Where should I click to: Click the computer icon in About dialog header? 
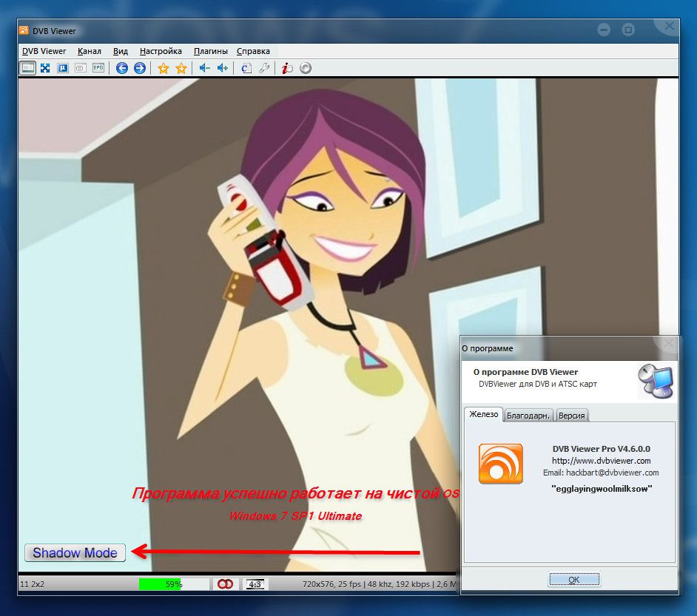click(656, 381)
